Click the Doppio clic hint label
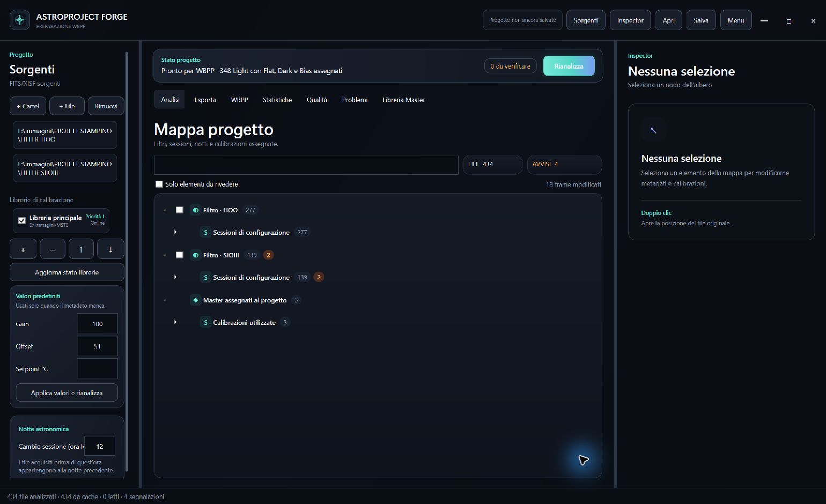The height and width of the screenshot is (504, 826). (657, 213)
